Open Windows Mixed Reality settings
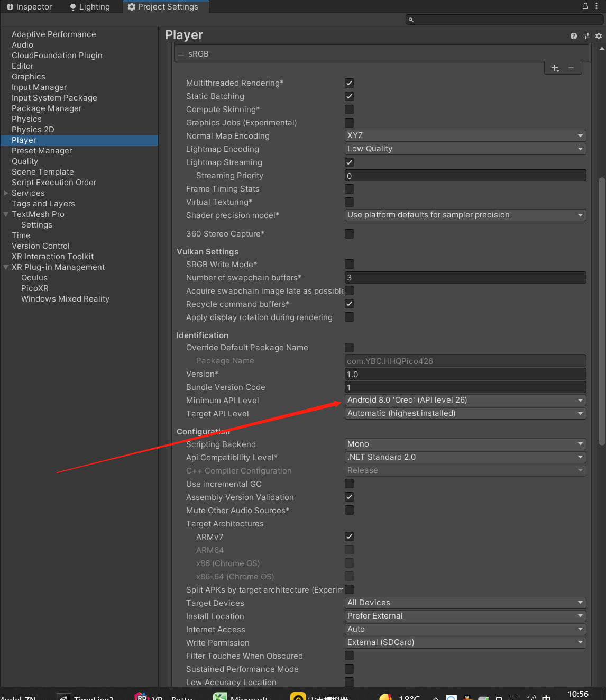The width and height of the screenshot is (606, 700). pyautogui.click(x=65, y=299)
